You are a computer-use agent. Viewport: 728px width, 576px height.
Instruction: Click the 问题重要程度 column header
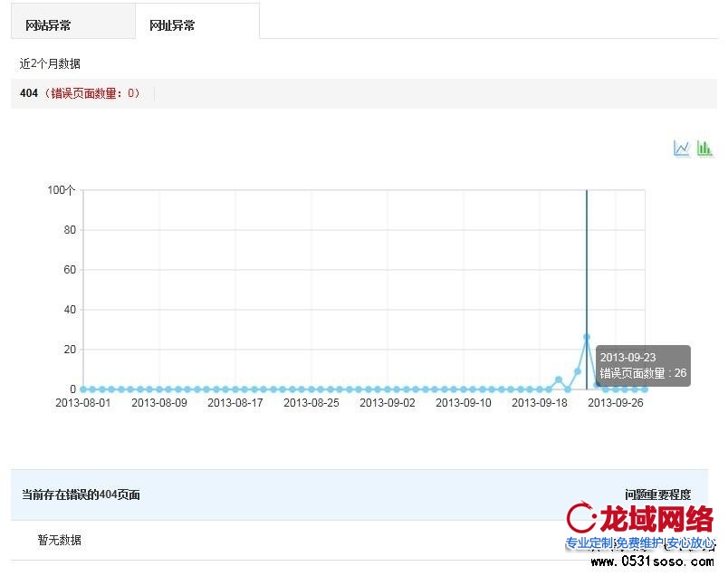657,494
